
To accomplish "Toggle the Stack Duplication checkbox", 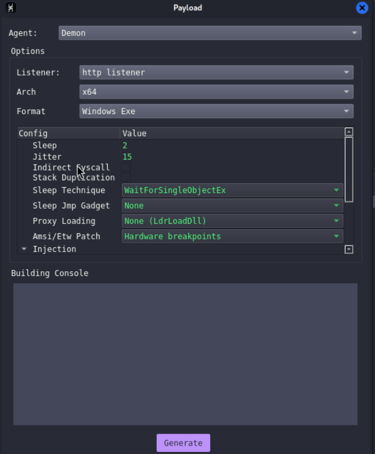I will tap(126, 177).
